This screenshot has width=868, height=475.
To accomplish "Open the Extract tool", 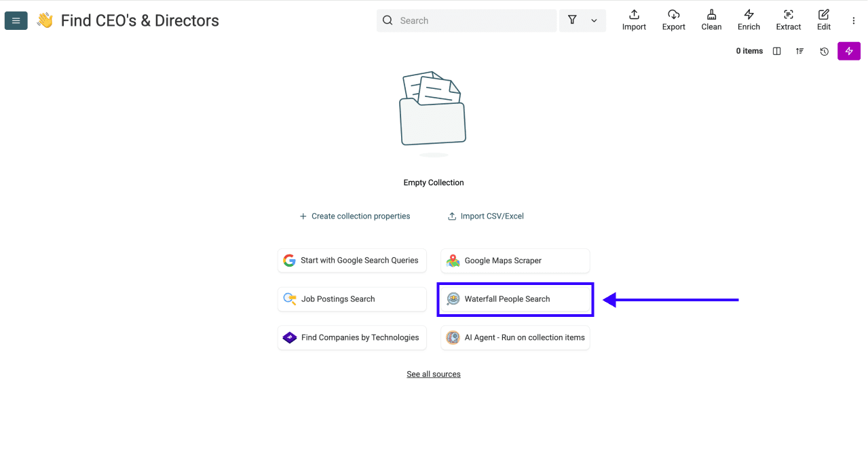I will pyautogui.click(x=788, y=20).
